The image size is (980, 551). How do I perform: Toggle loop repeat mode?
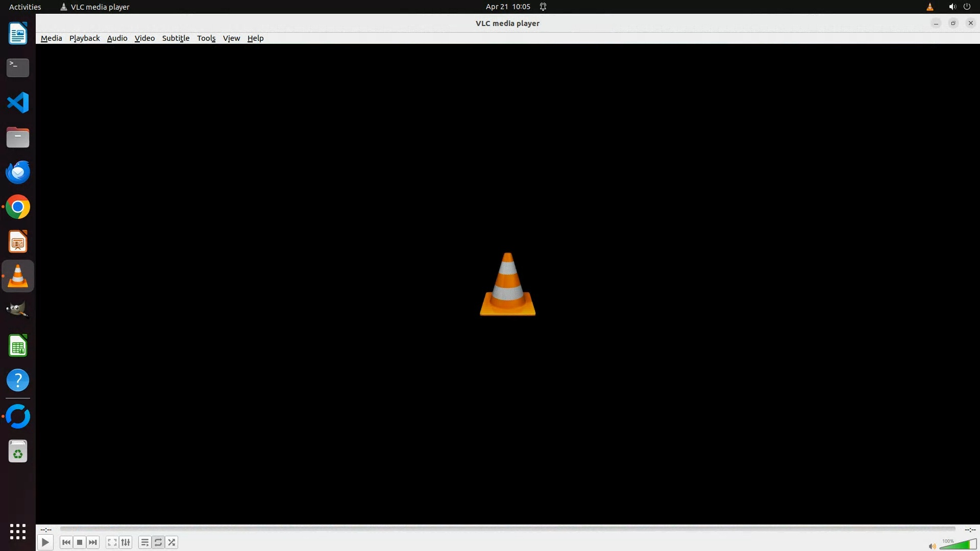[158, 542]
